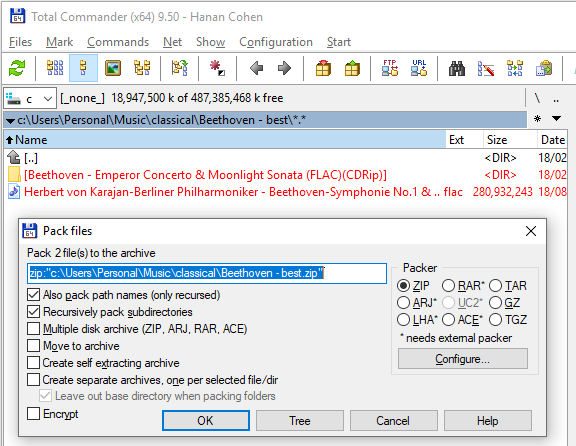Uncheck Recursively pack subdirectories

pos(33,312)
